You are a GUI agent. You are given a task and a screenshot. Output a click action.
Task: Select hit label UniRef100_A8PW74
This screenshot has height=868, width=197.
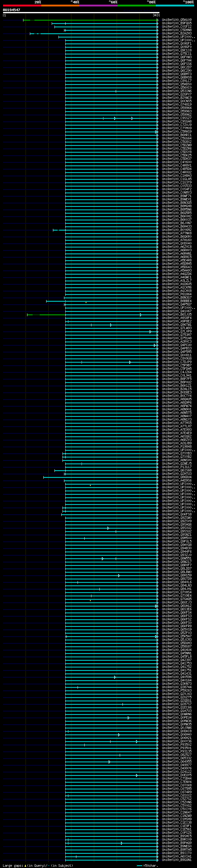[x=177, y=406]
